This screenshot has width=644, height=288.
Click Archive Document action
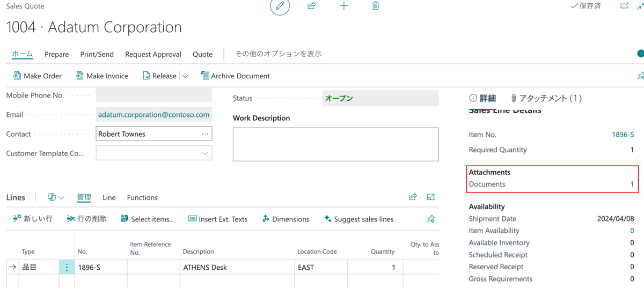point(235,76)
